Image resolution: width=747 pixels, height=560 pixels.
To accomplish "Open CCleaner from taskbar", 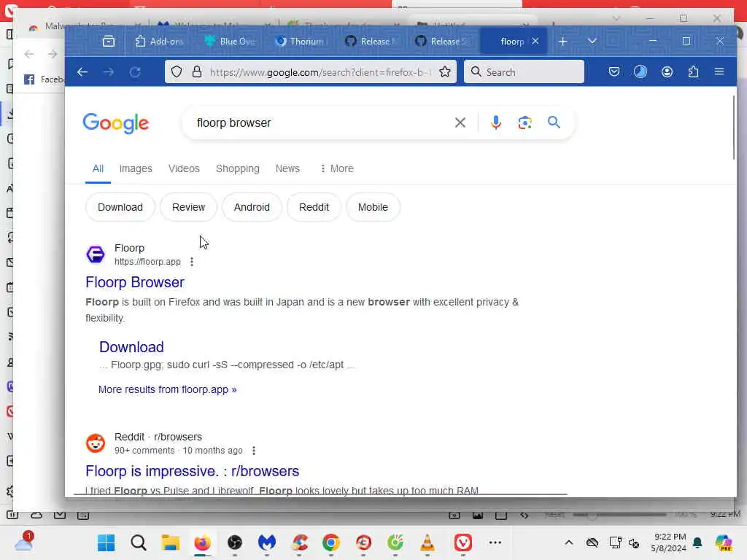I will tap(299, 542).
